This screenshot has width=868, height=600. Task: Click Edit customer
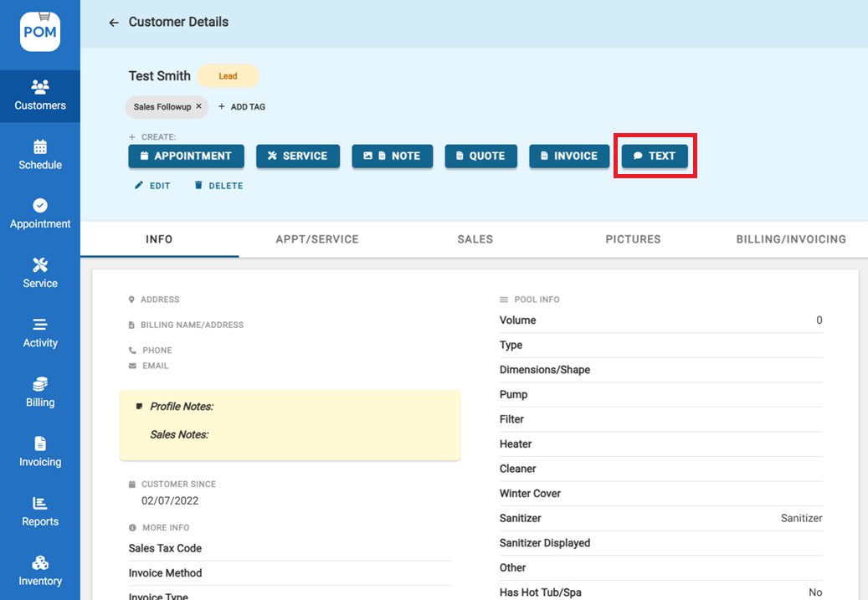(x=152, y=186)
